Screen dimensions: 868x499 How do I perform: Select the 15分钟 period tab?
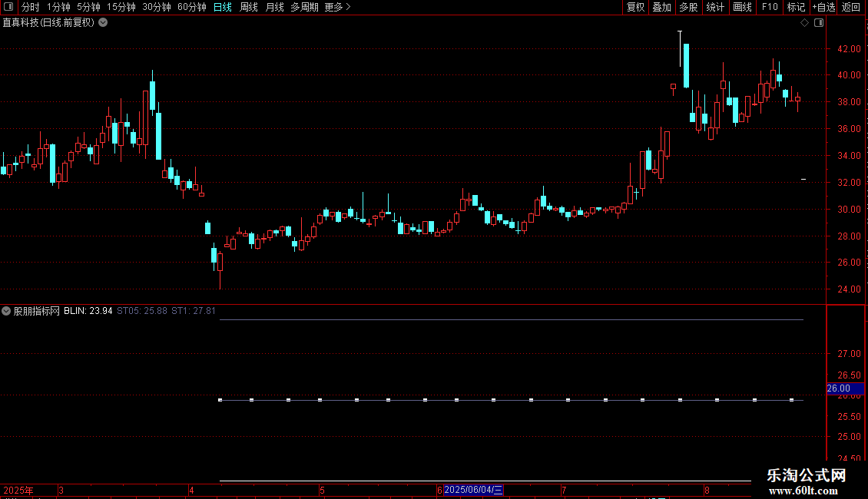(x=121, y=7)
